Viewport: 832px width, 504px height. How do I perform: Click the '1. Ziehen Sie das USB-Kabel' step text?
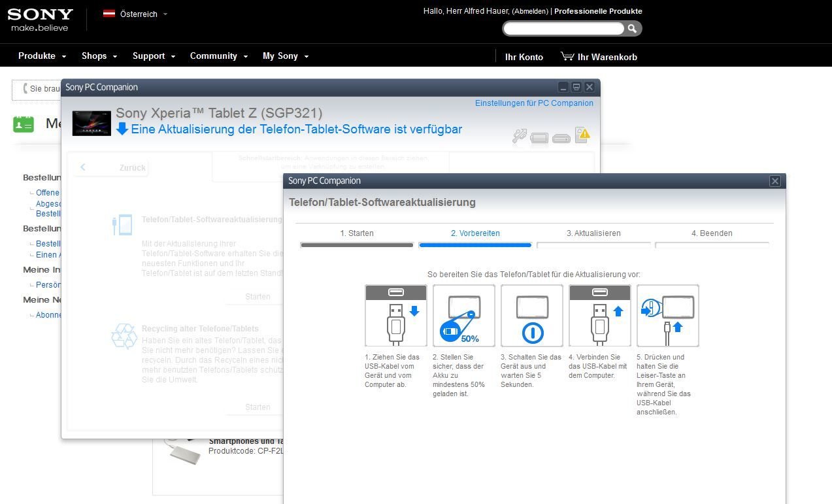392,371
